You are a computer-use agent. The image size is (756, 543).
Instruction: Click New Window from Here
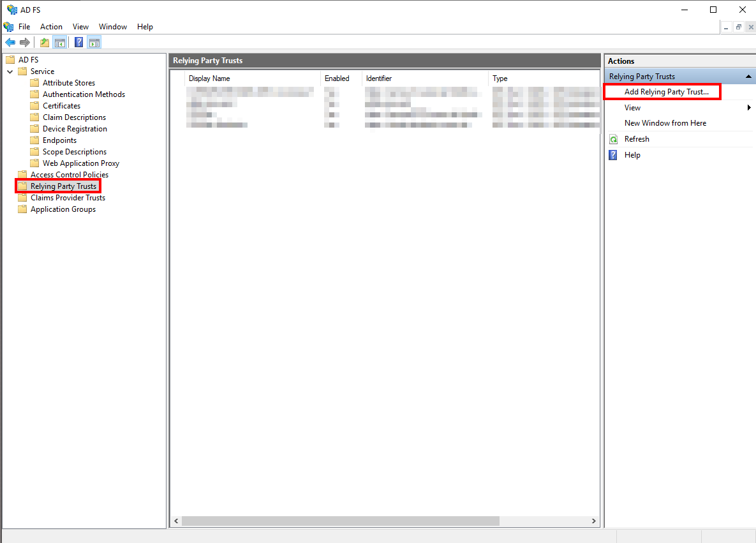pyautogui.click(x=665, y=123)
